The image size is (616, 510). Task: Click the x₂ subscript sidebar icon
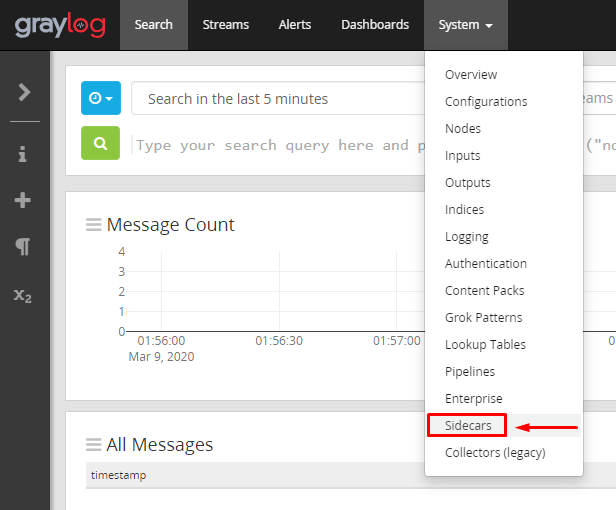pos(23,295)
